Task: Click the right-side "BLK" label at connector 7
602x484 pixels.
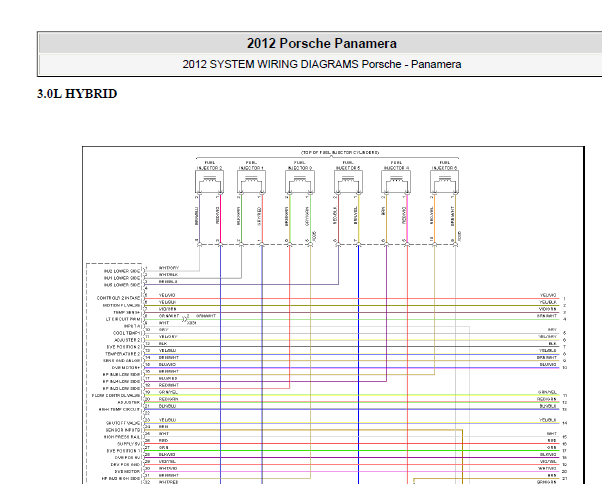Action: pyautogui.click(x=552, y=344)
